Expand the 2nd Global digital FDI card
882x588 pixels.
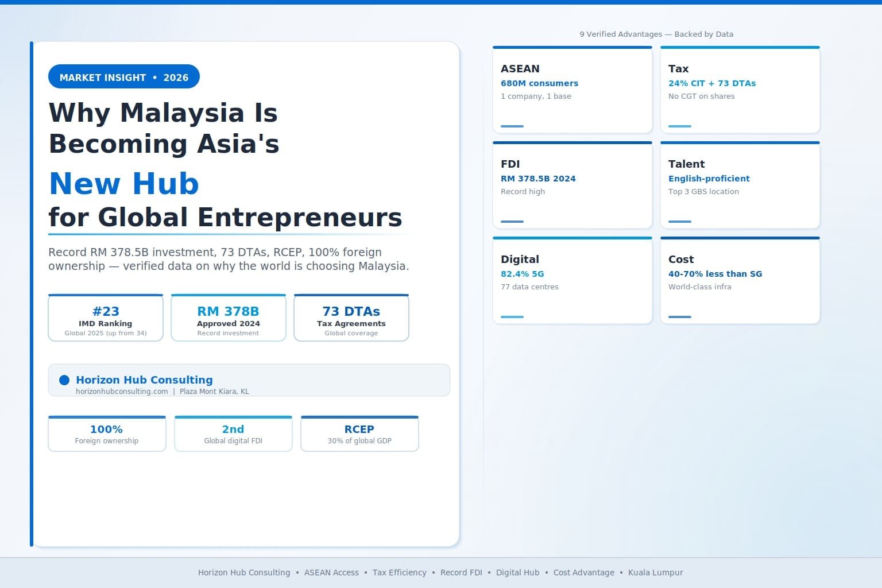233,433
